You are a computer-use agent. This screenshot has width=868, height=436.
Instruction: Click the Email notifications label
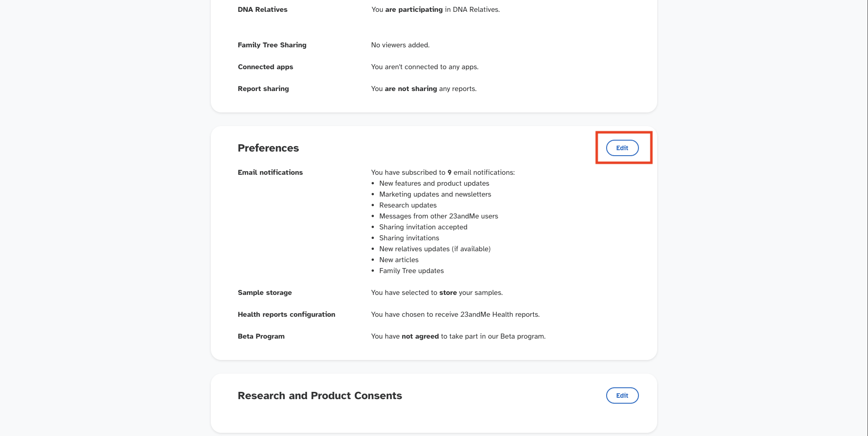click(270, 172)
